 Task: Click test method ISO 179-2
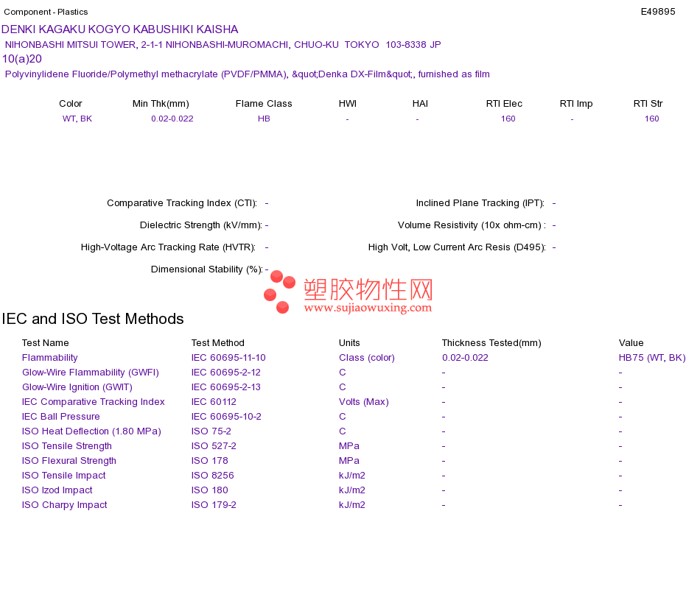[x=214, y=505]
